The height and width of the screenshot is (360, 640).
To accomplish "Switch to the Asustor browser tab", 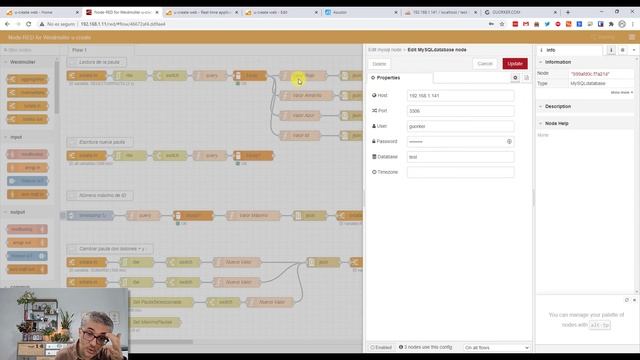I will pos(361,12).
